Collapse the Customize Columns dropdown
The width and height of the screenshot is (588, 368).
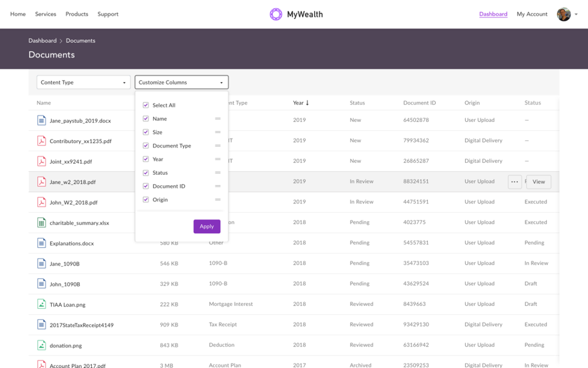pyautogui.click(x=181, y=82)
